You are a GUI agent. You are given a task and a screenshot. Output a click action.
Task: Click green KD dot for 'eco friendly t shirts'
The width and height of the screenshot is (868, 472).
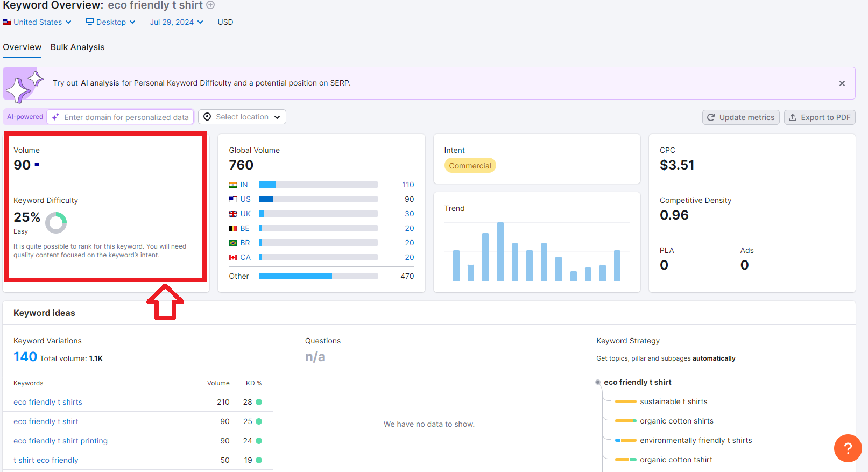click(259, 402)
